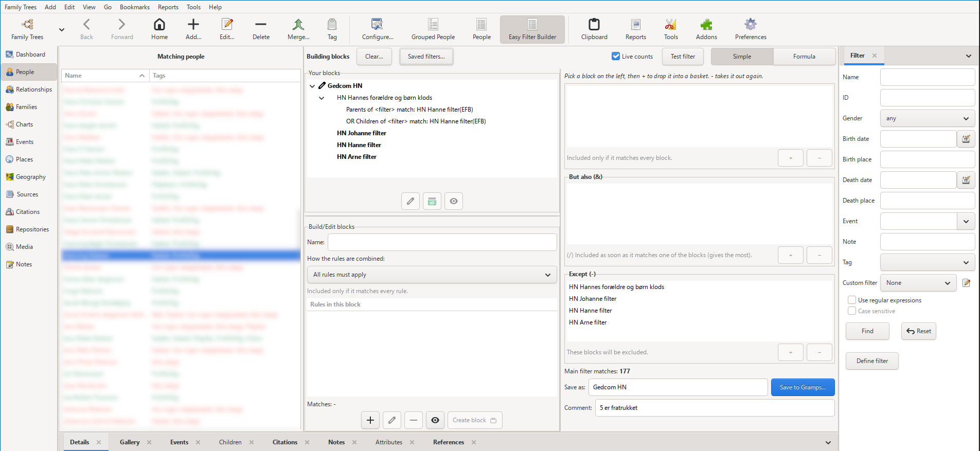The image size is (980, 451).
Task: Click the Tag toolbar icon
Action: tap(332, 29)
